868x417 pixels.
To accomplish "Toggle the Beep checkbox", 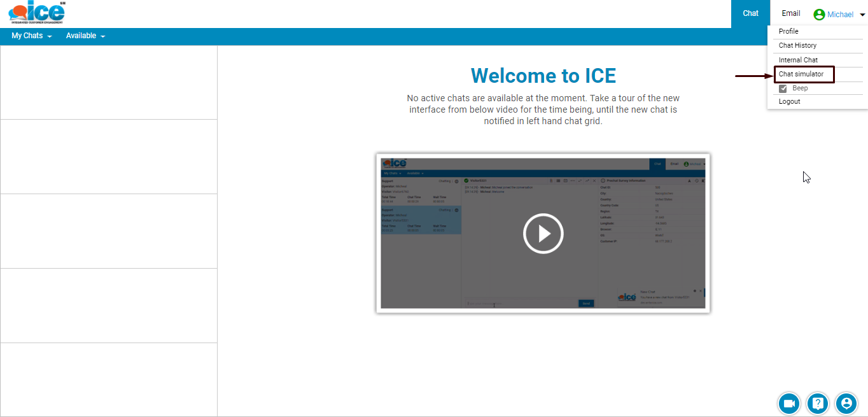I will (x=783, y=88).
